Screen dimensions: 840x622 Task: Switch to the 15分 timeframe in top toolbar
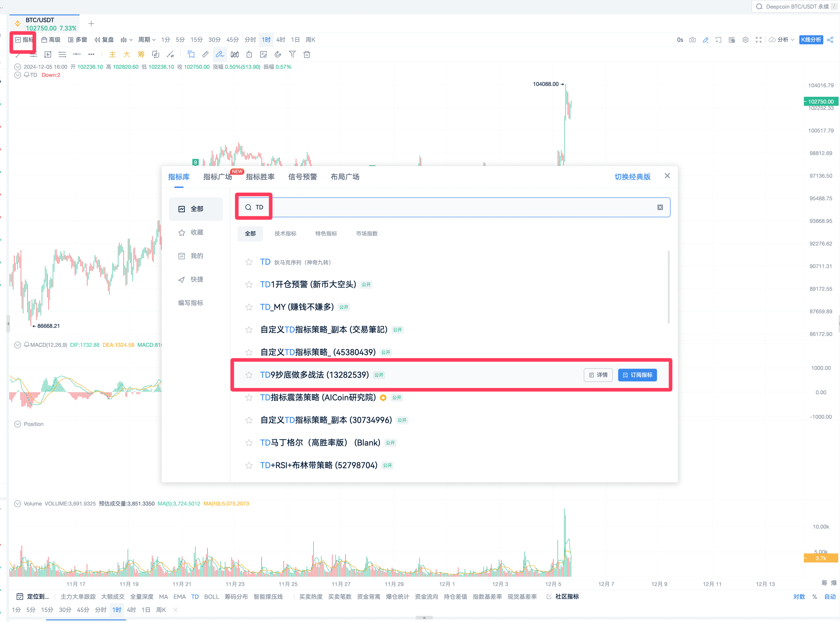[196, 40]
